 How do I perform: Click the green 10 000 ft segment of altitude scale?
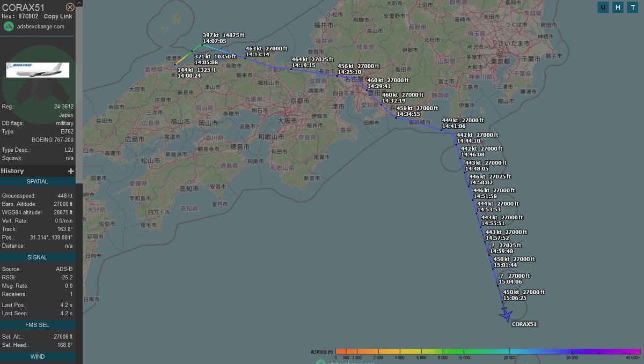(x=465, y=352)
